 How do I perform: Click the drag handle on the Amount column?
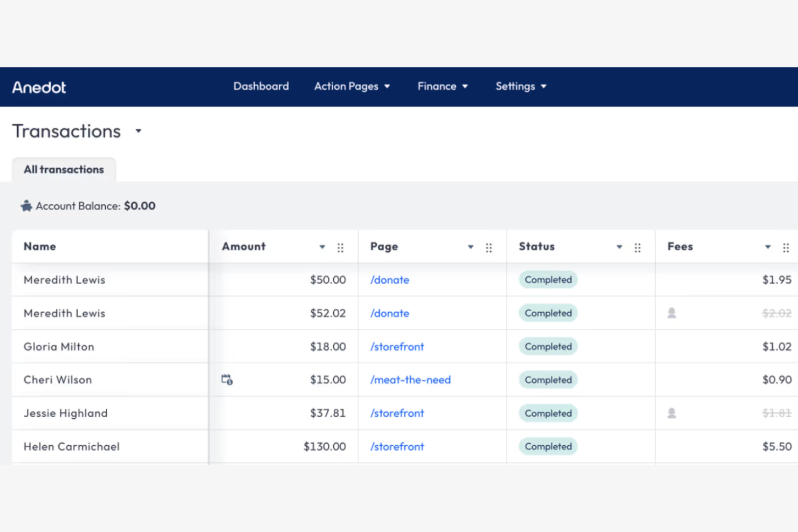click(x=340, y=247)
